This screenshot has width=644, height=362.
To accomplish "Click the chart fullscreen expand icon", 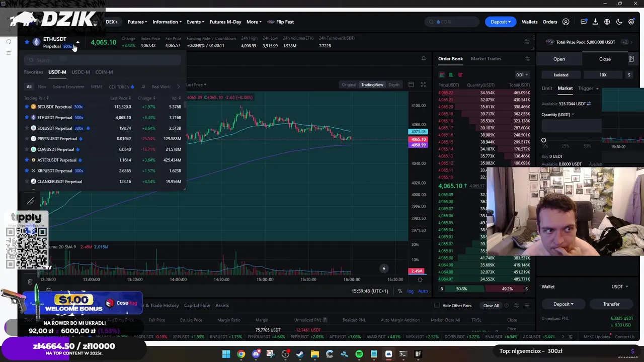I will coord(423,84).
